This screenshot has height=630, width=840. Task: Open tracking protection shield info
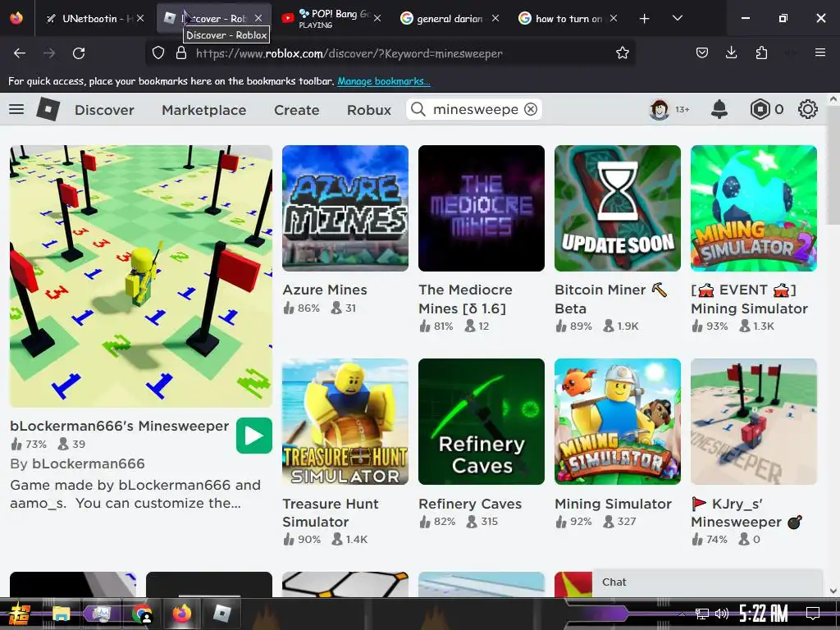pyautogui.click(x=158, y=53)
